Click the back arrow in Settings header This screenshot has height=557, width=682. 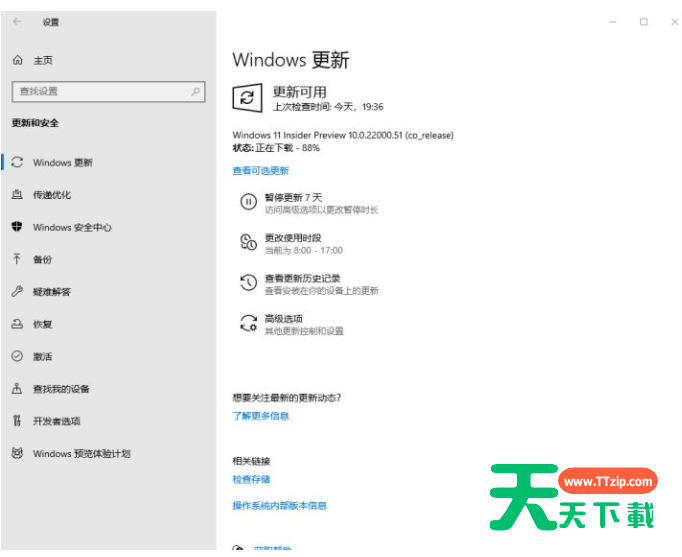[x=17, y=21]
